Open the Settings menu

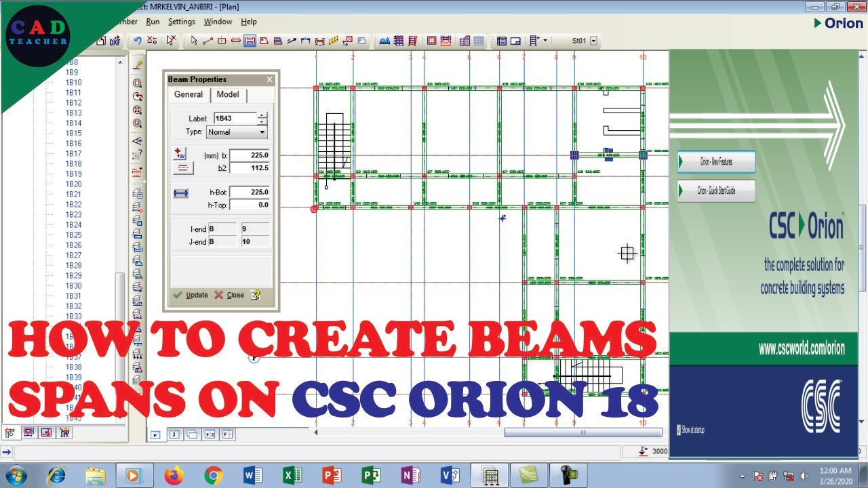pos(182,22)
